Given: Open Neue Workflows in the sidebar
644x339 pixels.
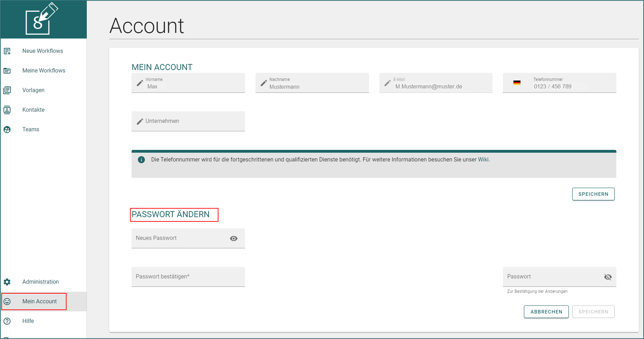Looking at the screenshot, I should point(43,51).
